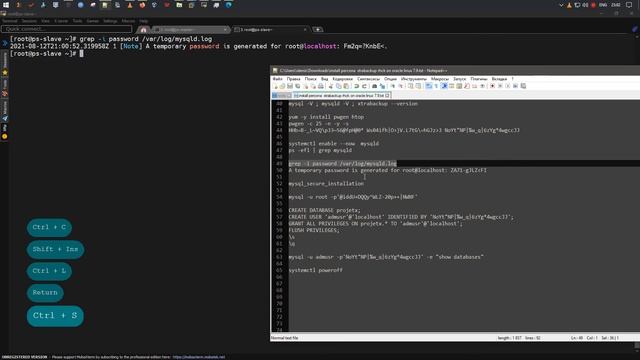This screenshot has width=640, height=360.
Task: Click the Quick connect field
Action: coord(67,29)
